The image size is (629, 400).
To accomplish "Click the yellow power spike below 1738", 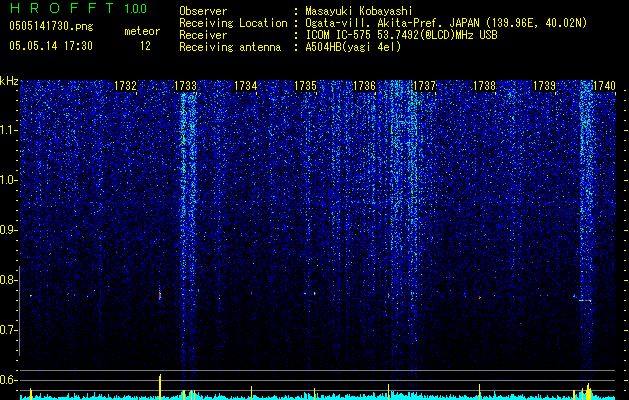I will [479, 392].
